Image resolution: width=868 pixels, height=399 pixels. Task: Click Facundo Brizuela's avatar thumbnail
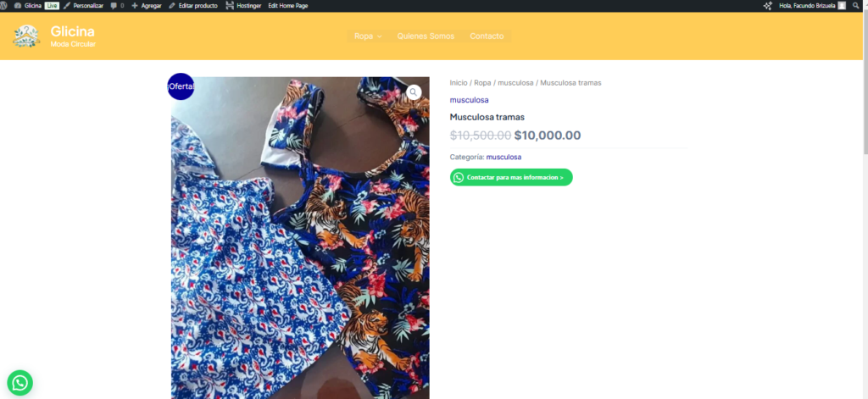[842, 5]
